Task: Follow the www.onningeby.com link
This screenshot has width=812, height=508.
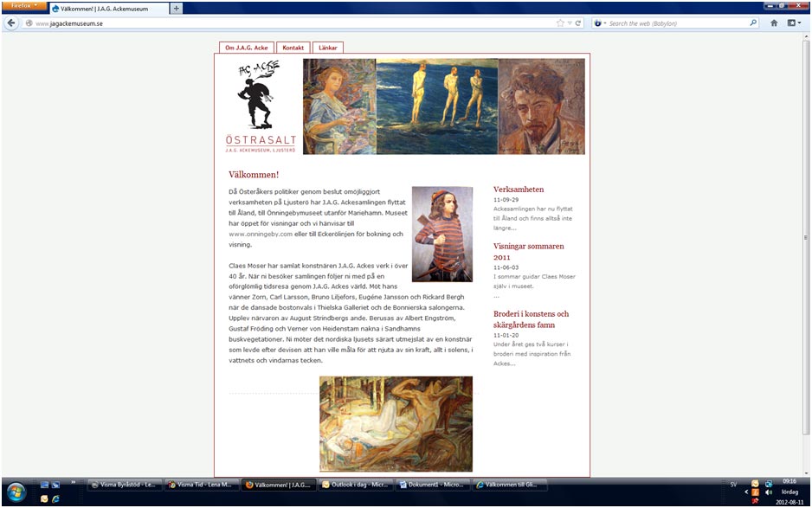Action: click(261, 234)
